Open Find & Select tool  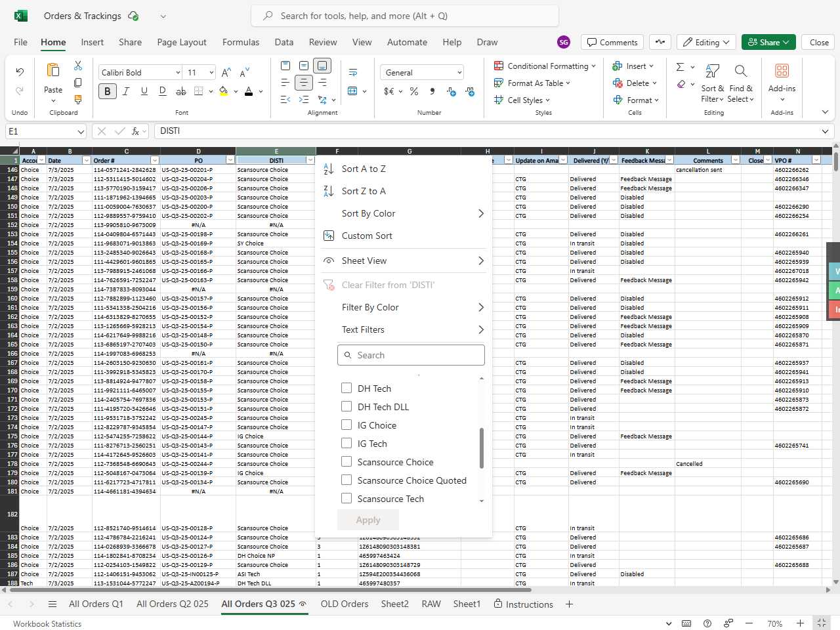(740, 82)
